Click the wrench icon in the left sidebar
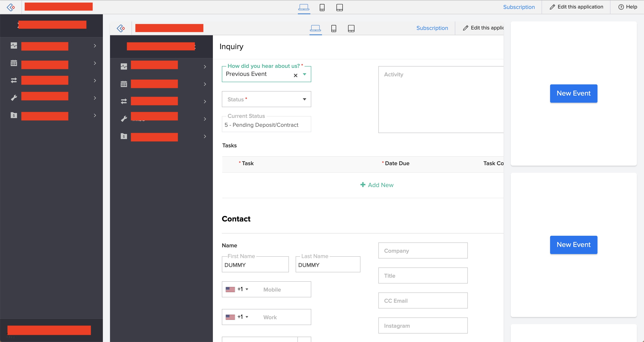Screen dimensions: 644x342 coord(14,98)
